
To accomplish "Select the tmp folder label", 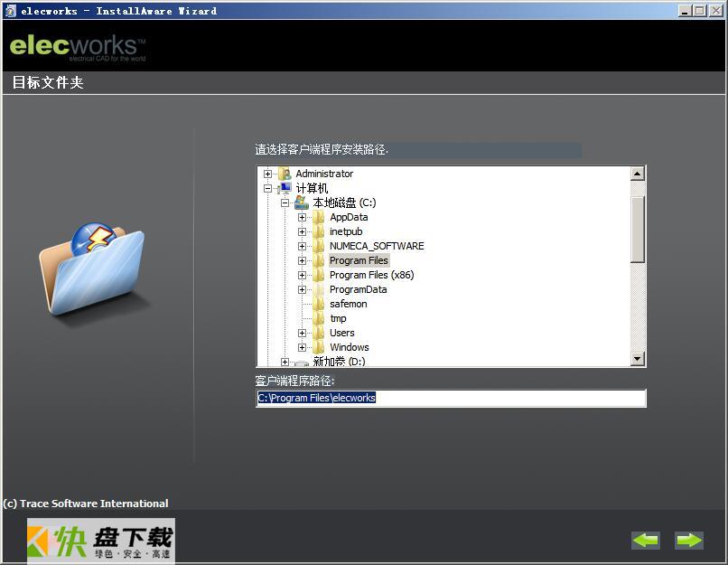I will click(x=338, y=318).
